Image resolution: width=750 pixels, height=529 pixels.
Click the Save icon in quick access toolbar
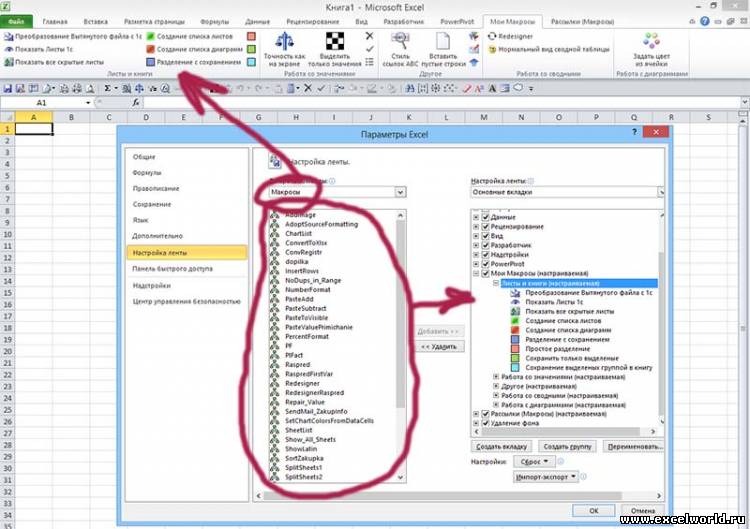coord(8,88)
